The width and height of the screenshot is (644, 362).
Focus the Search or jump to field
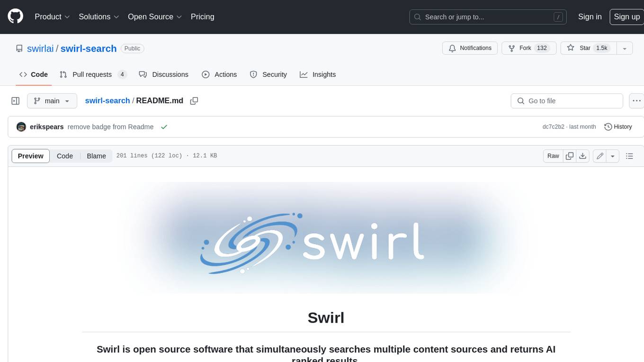pyautogui.click(x=488, y=17)
